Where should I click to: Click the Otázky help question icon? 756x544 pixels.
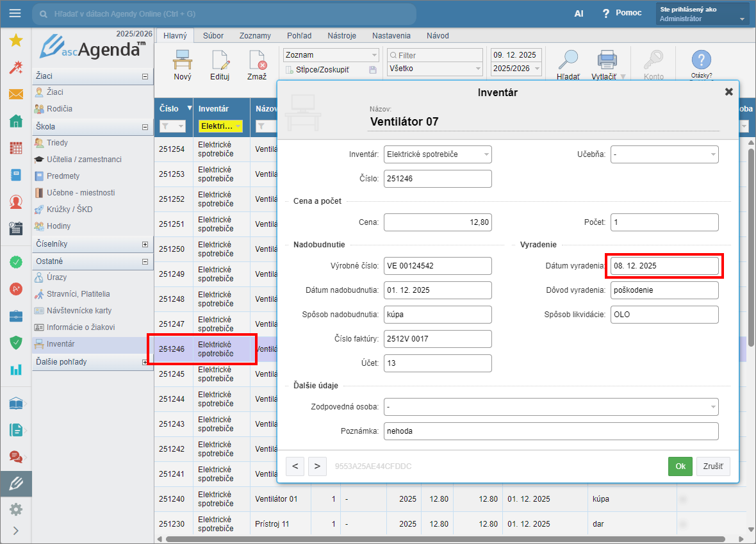click(x=701, y=60)
